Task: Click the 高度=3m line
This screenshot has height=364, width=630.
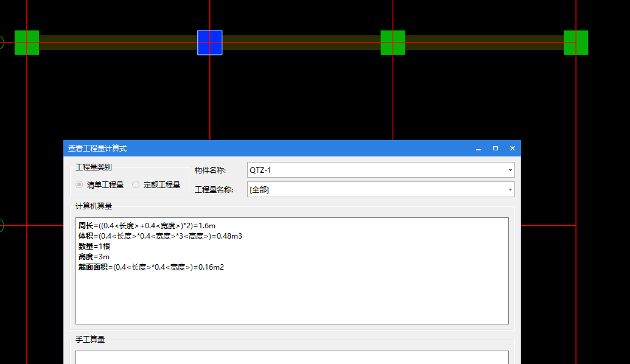Action: [94, 257]
